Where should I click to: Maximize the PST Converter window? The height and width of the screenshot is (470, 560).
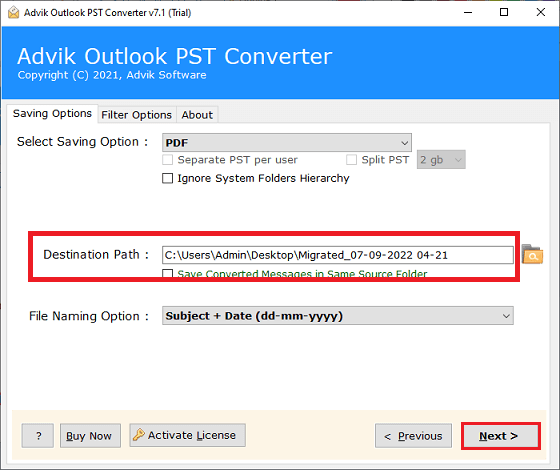point(504,12)
